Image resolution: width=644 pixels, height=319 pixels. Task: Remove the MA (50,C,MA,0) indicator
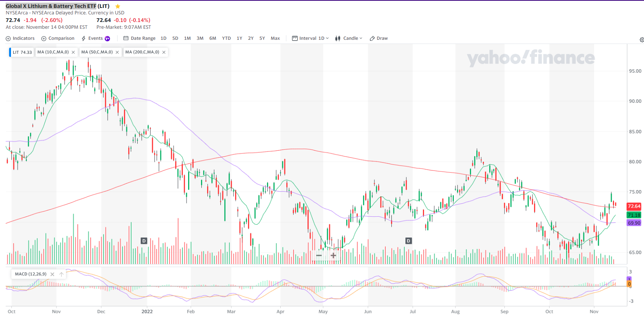(x=117, y=52)
